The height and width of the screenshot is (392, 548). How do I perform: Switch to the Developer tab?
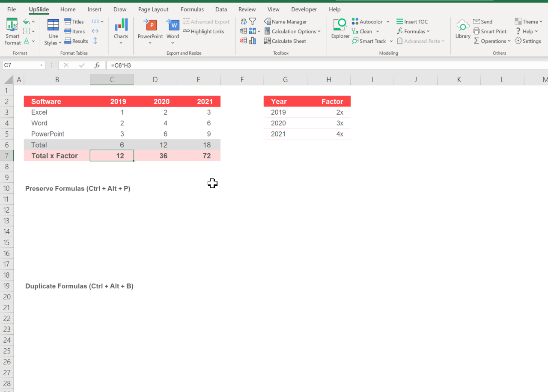304,9
